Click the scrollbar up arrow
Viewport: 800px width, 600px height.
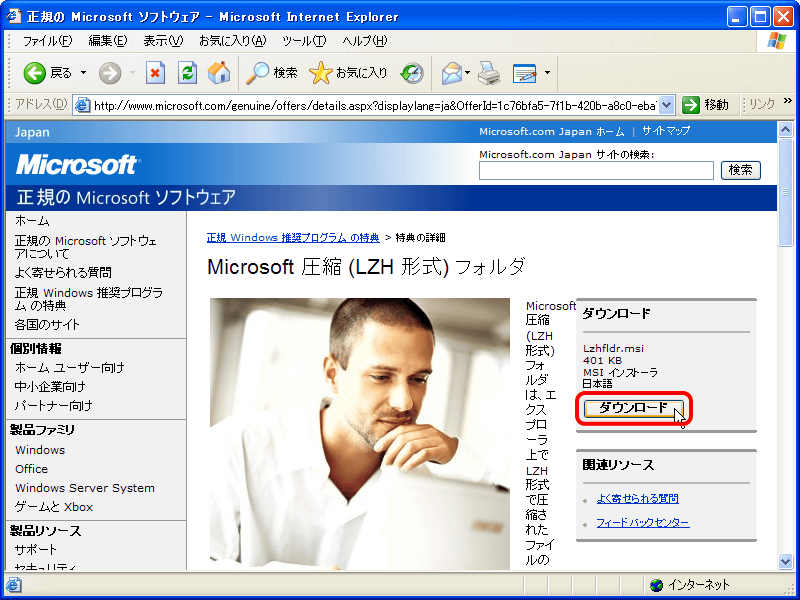[785, 129]
